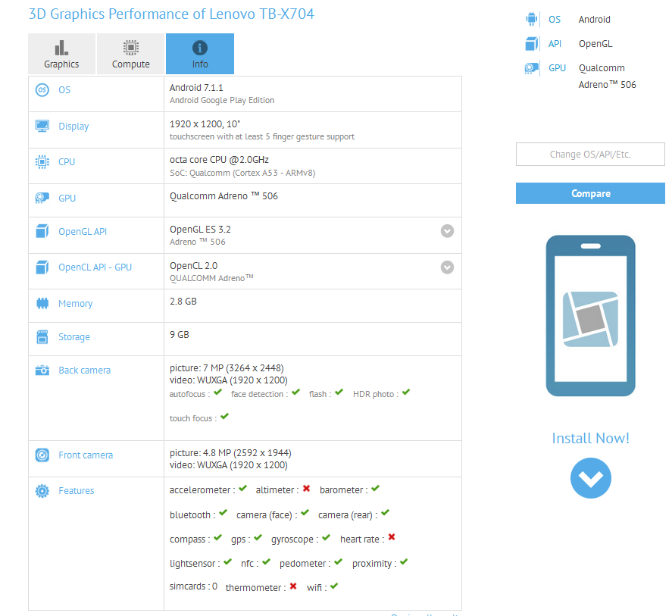
Task: Switch to the Compute tab
Action: click(x=131, y=54)
